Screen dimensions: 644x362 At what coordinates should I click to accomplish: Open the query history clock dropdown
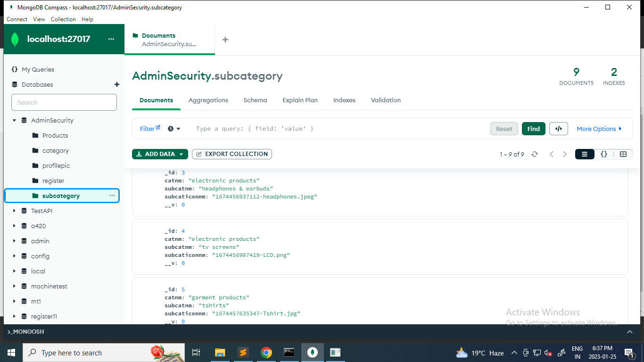coord(174,129)
